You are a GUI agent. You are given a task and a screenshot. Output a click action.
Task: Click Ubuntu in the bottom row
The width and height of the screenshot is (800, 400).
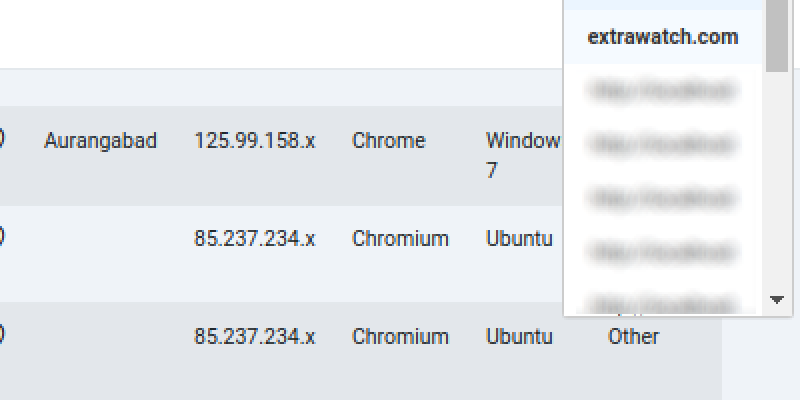coord(519,337)
